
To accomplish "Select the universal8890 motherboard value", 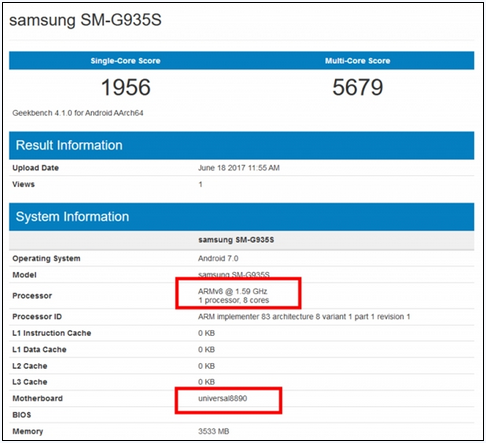I will (223, 399).
